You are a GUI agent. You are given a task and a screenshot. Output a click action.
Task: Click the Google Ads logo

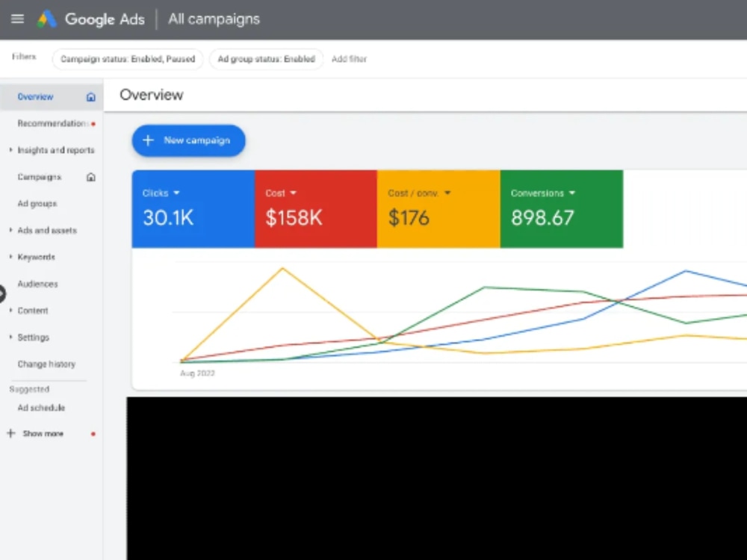click(46, 19)
